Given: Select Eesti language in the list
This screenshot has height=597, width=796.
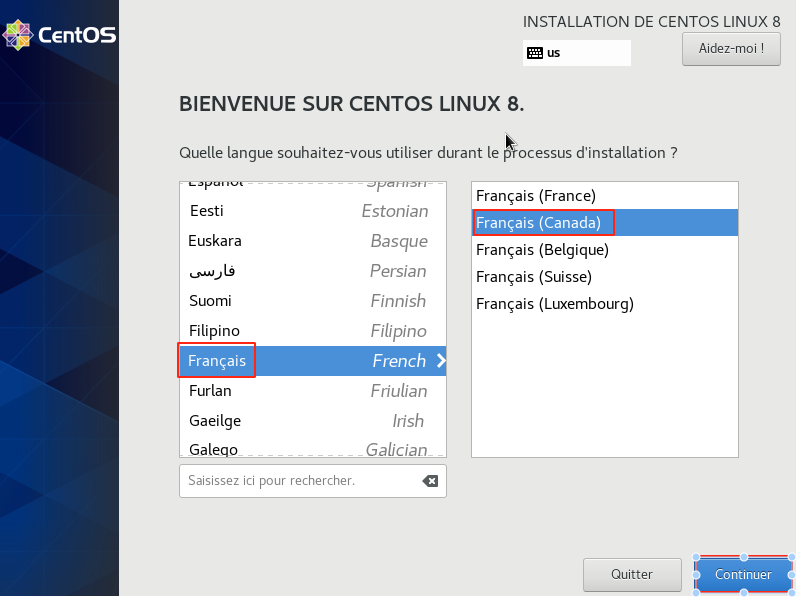Looking at the screenshot, I should point(207,211).
